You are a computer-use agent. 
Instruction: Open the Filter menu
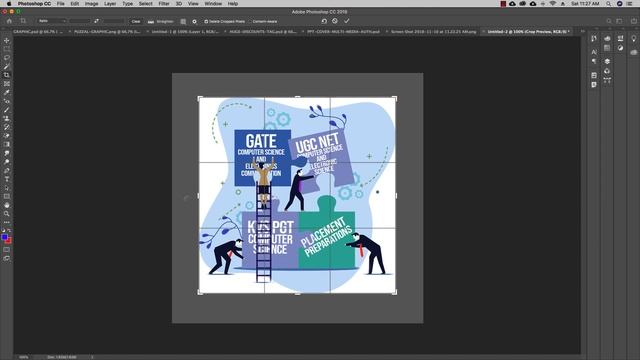(164, 4)
